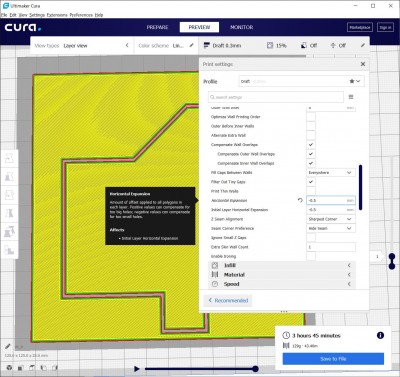Open Fill Gaps Between Walls dropdown
The width and height of the screenshot is (400, 377).
coord(331,173)
